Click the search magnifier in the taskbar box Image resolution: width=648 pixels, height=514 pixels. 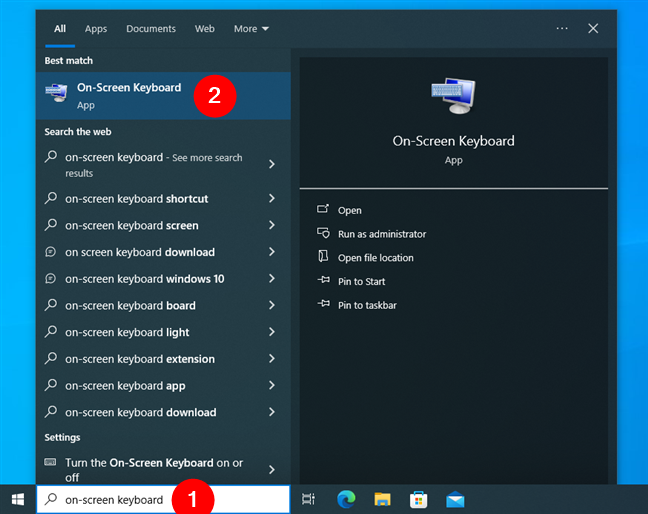click(x=51, y=499)
